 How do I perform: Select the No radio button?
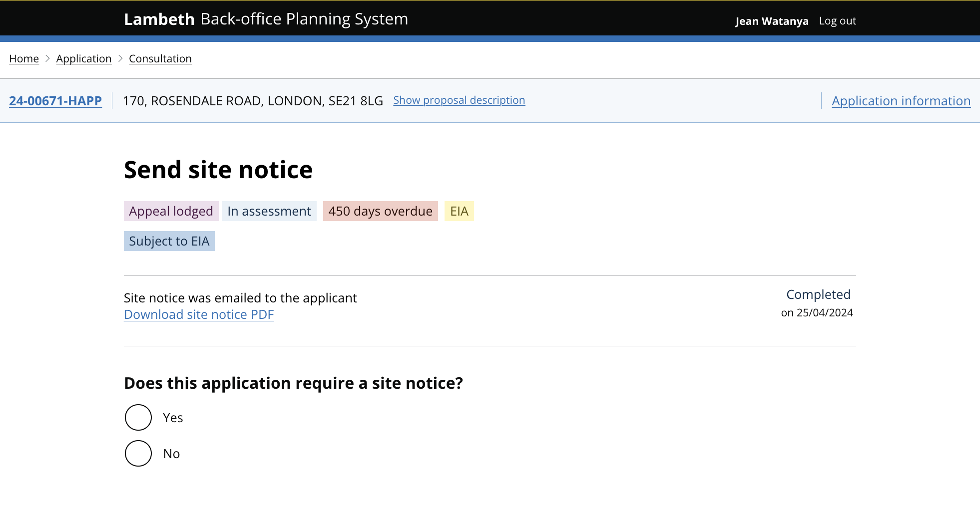138,453
